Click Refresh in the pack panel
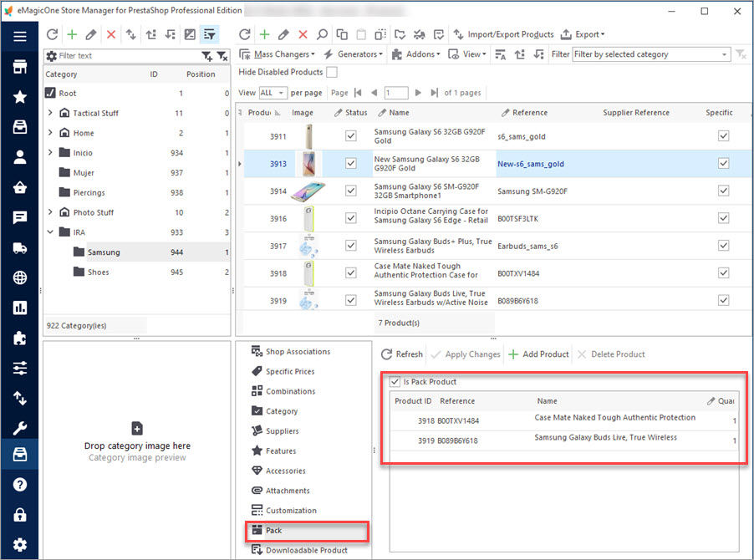Screen dimensions: 754x560 click(x=401, y=354)
